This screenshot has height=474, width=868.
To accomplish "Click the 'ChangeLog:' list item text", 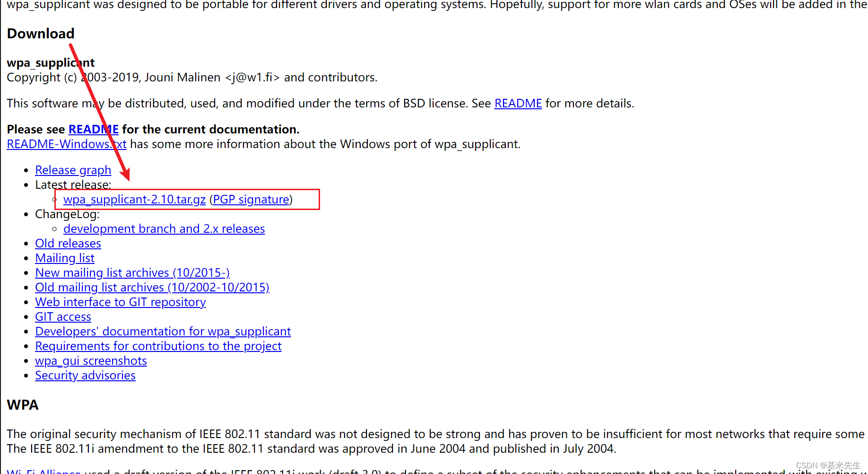I will (67, 214).
